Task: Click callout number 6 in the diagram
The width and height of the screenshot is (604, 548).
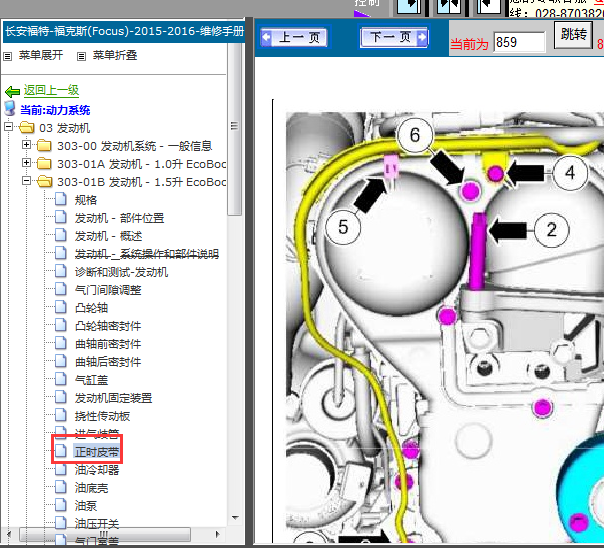Action: (415, 135)
